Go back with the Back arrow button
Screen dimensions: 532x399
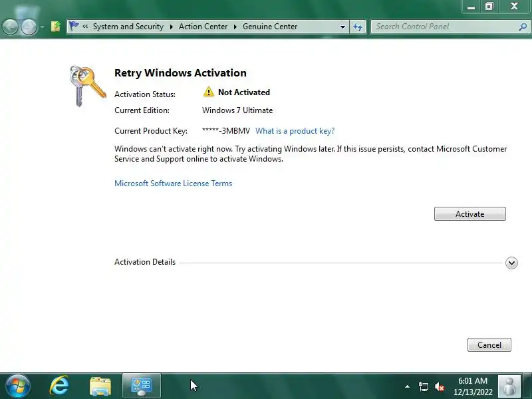coord(11,27)
